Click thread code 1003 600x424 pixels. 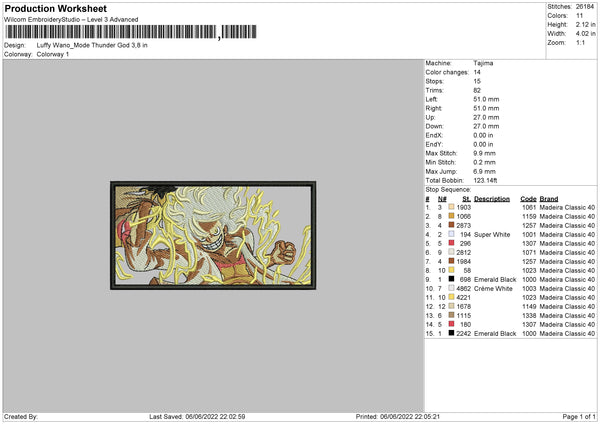pyautogui.click(x=529, y=289)
